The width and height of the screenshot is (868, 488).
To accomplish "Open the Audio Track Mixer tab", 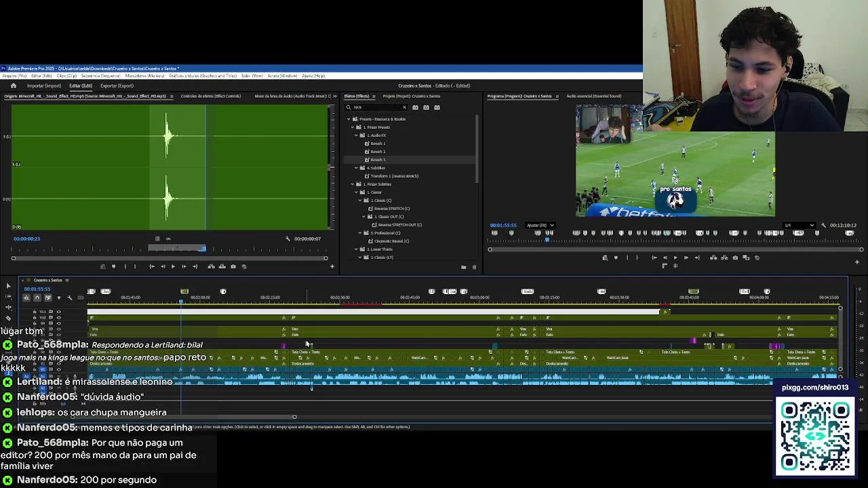I will pos(292,96).
